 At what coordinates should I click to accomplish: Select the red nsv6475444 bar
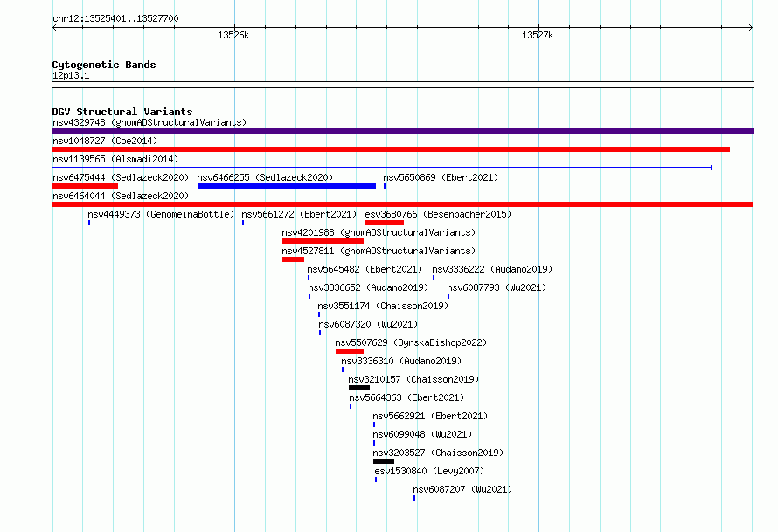(x=85, y=186)
